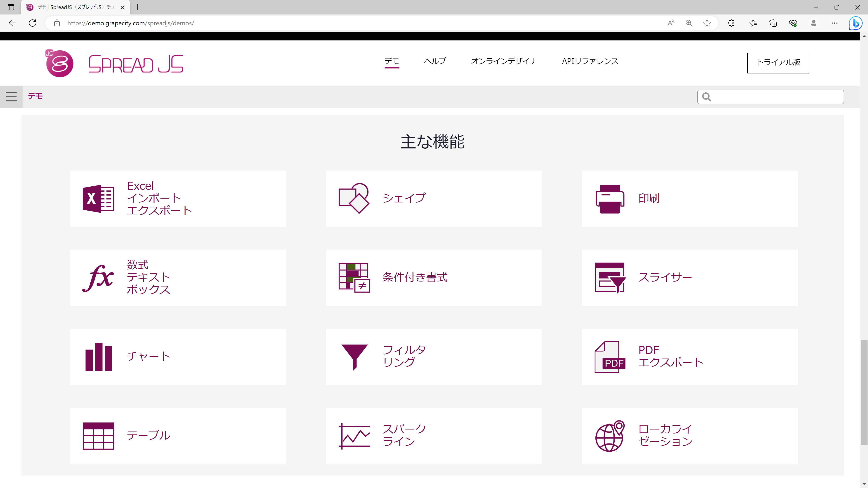Image resolution: width=868 pixels, height=488 pixels.
Task: Open the Bing sidebar button
Action: (x=855, y=23)
